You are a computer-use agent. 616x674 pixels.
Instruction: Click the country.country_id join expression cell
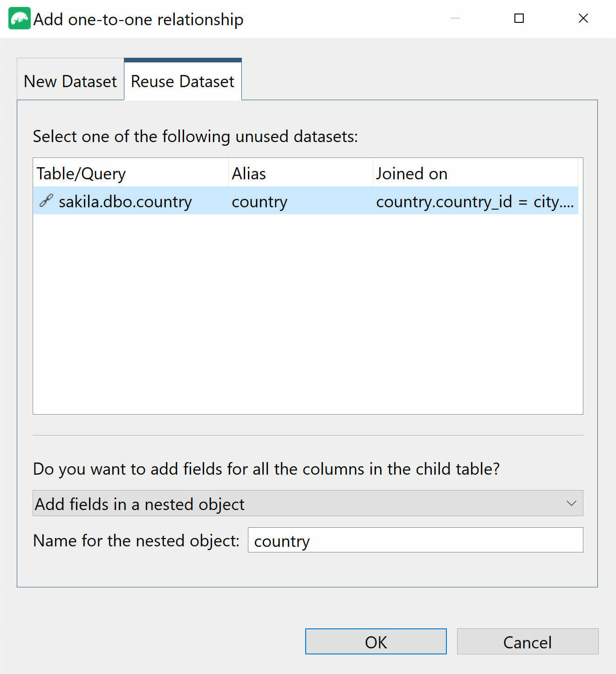click(x=474, y=202)
